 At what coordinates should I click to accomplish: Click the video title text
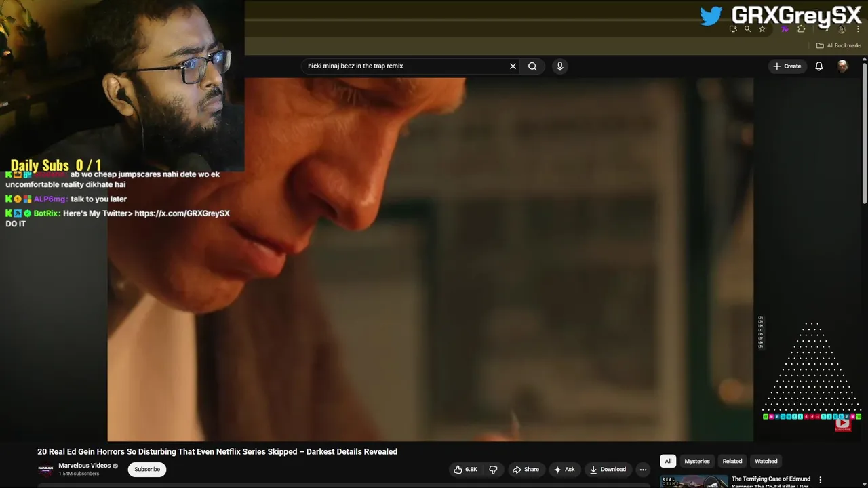[x=217, y=451]
